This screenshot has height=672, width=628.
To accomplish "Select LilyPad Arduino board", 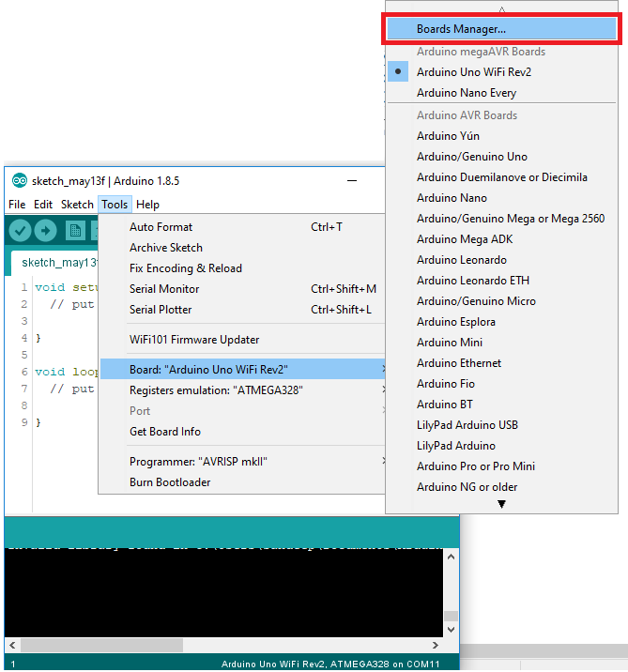I will coord(501,446).
